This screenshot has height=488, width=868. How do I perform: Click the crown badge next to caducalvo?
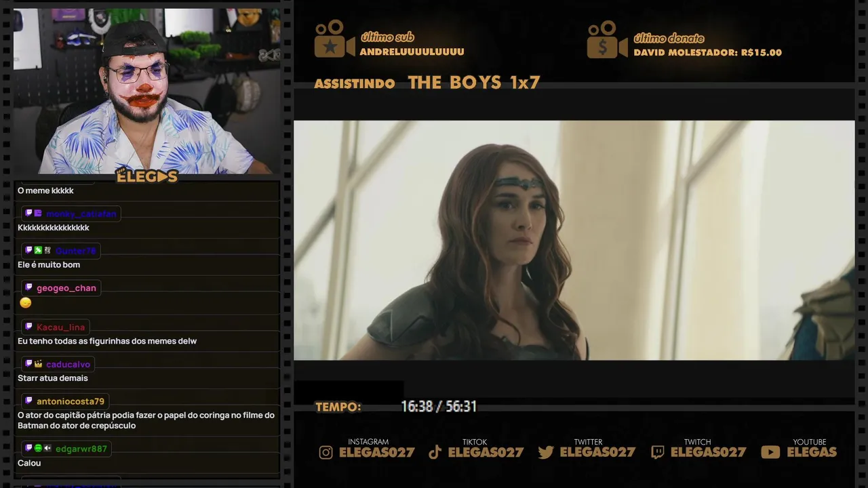[x=38, y=364]
